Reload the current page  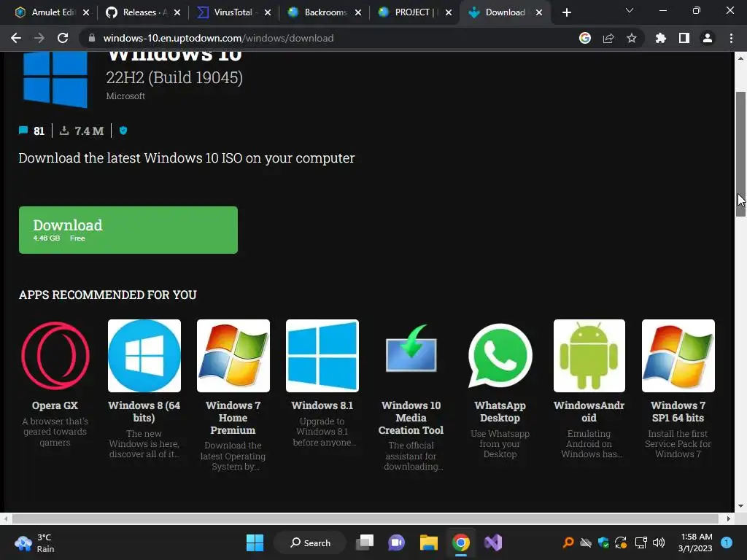[x=63, y=38]
